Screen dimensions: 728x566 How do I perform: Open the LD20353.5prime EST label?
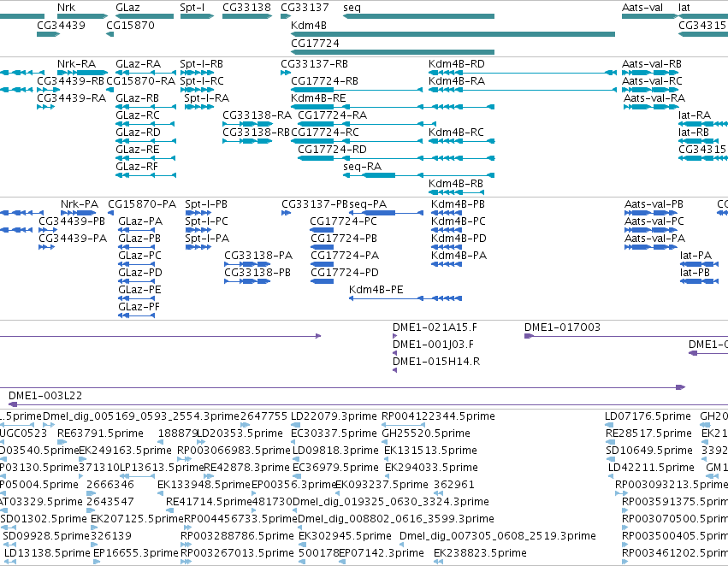(x=240, y=433)
